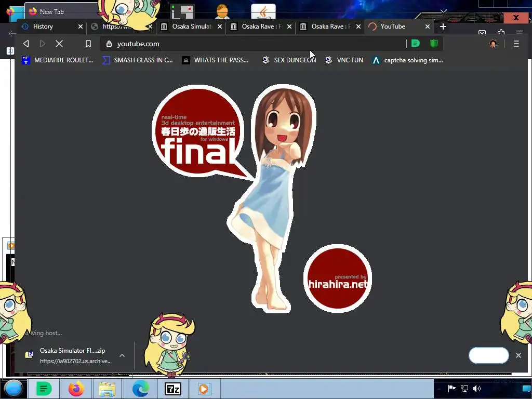
Task: Click the red X button at top right
Action: pyautogui.click(x=516, y=18)
